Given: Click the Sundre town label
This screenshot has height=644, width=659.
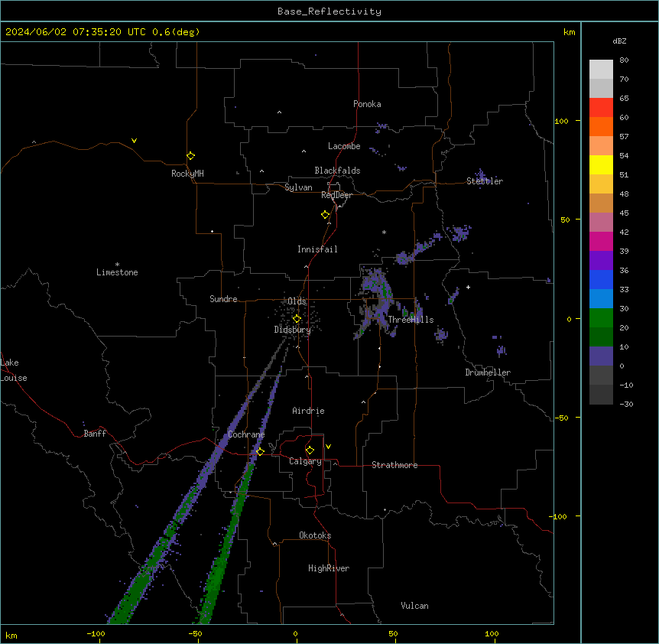Looking at the screenshot, I should pyautogui.click(x=223, y=299).
